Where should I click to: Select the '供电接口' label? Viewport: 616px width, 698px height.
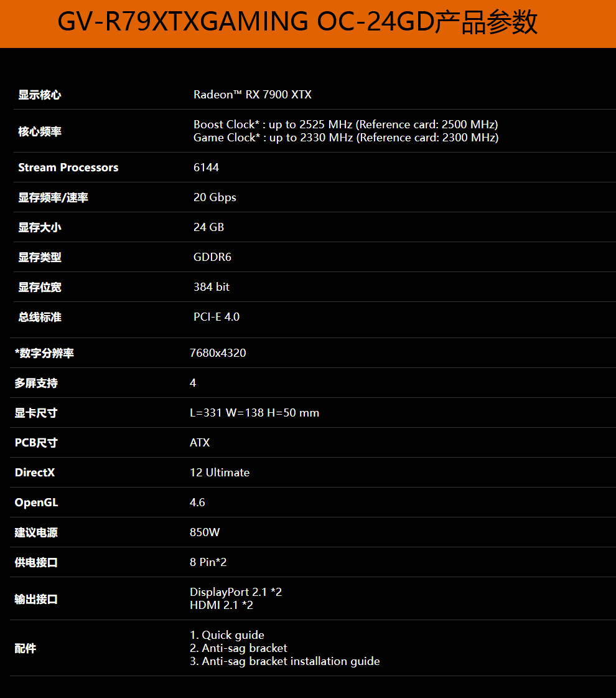(36, 562)
